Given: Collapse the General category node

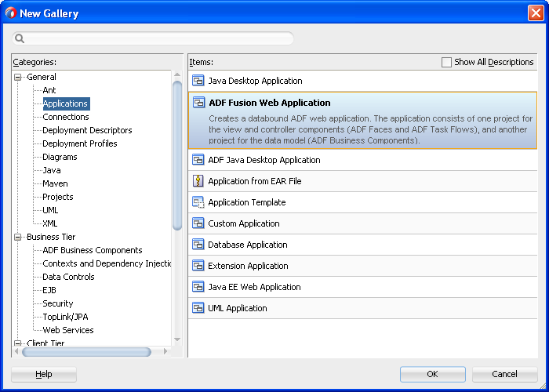Looking at the screenshot, I should tap(17, 77).
